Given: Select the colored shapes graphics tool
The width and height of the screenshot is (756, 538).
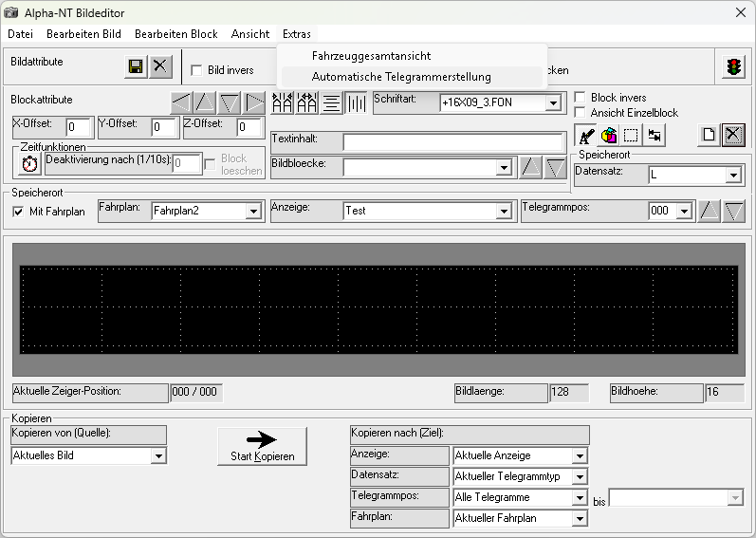Looking at the screenshot, I should (608, 135).
